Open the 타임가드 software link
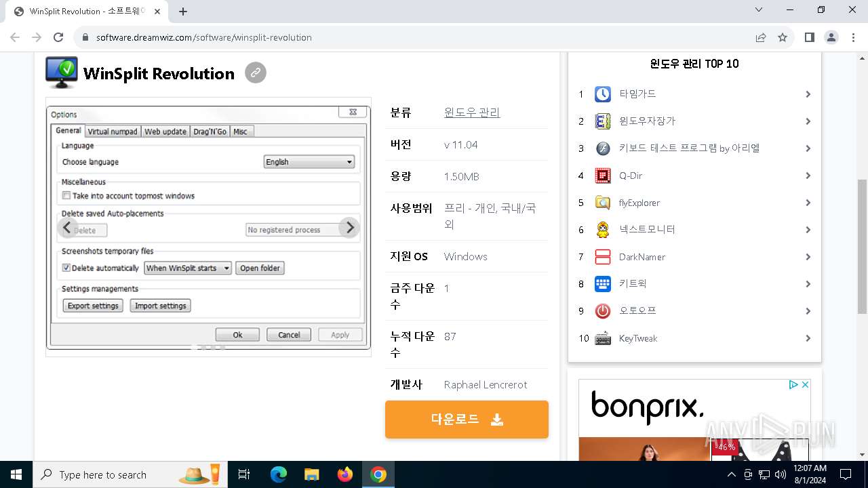 click(x=637, y=94)
